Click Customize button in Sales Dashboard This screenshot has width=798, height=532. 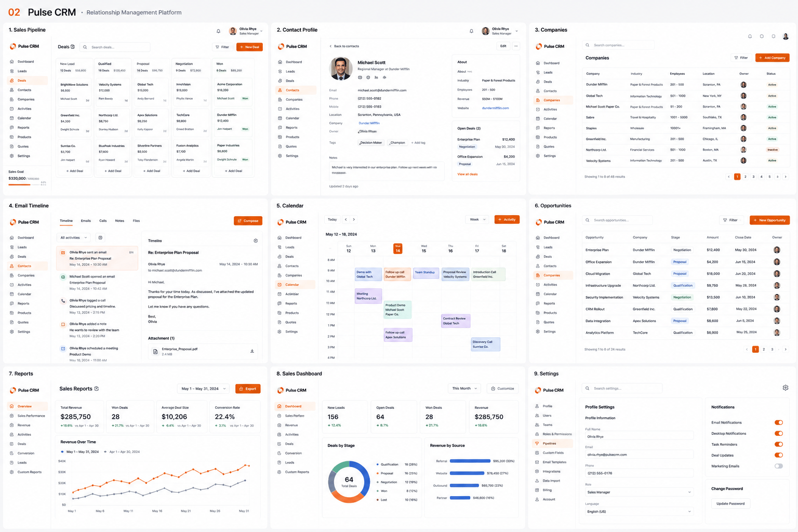502,389
